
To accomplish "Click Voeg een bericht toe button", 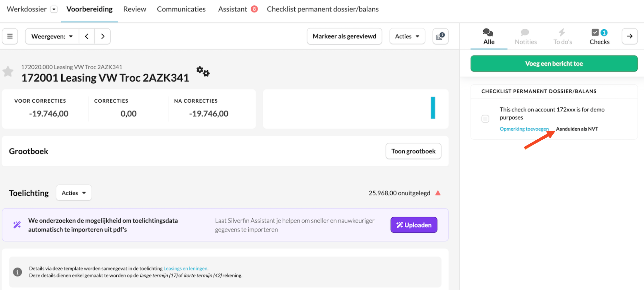I will (554, 64).
